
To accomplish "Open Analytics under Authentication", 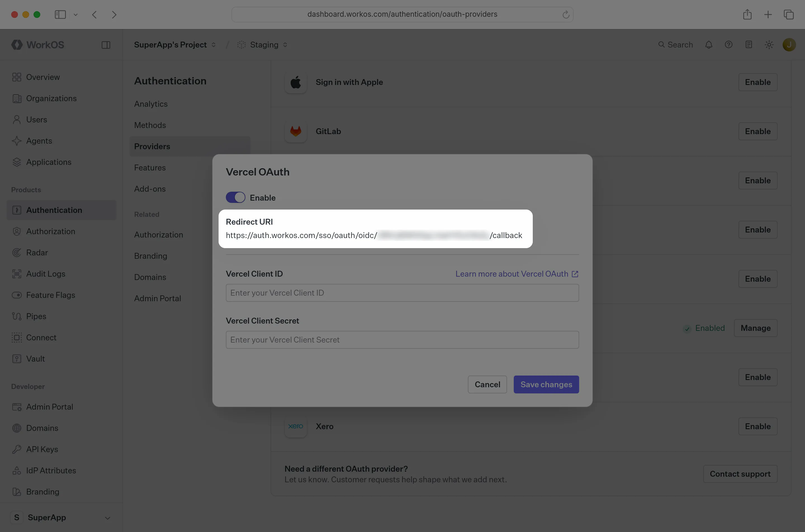I will 151,104.
